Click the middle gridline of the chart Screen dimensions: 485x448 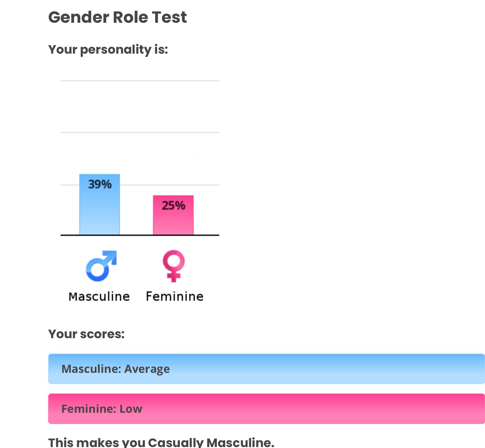tap(140, 133)
